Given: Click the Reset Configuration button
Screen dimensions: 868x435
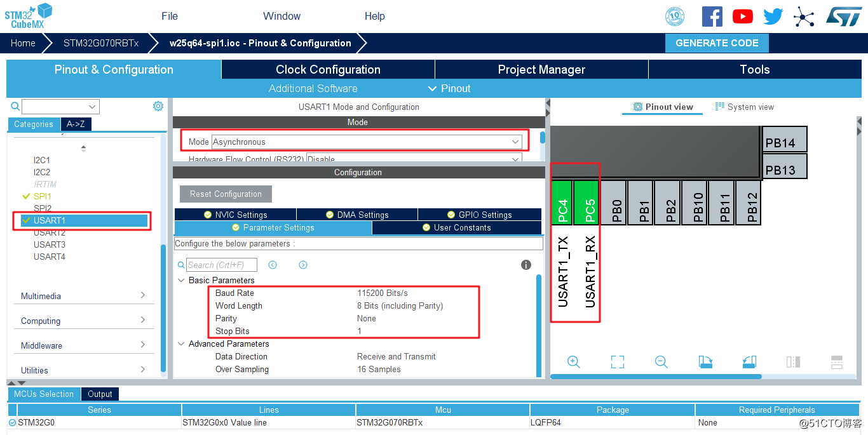Looking at the screenshot, I should click(x=226, y=194).
